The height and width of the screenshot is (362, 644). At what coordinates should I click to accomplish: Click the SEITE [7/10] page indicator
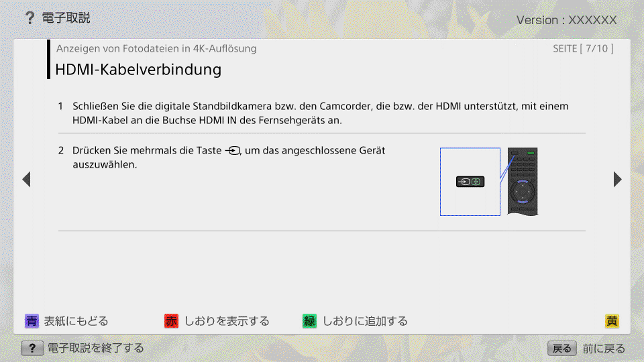(582, 48)
